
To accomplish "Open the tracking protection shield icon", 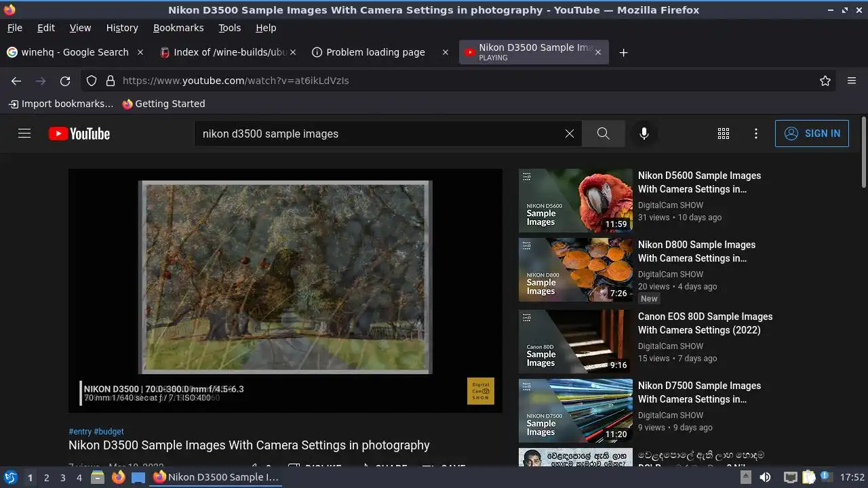I will tap(92, 81).
